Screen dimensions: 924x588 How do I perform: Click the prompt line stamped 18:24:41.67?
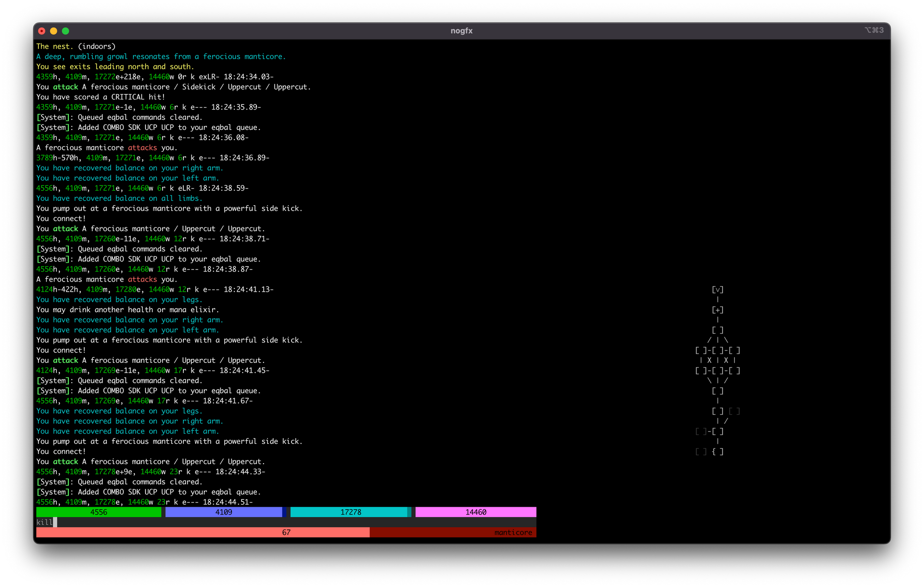pos(145,401)
